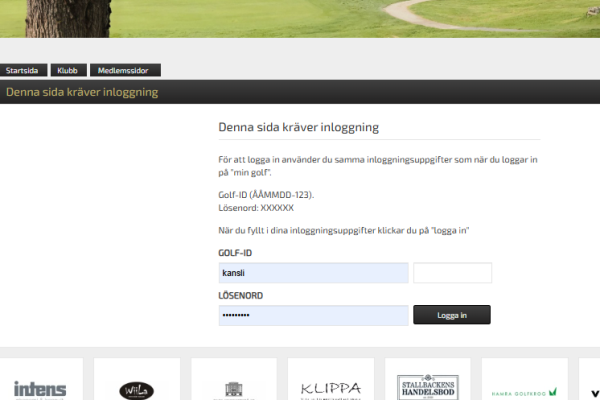The image size is (600, 400).
Task: Open the Stallbackens Handelsbod logo
Action: (x=427, y=386)
